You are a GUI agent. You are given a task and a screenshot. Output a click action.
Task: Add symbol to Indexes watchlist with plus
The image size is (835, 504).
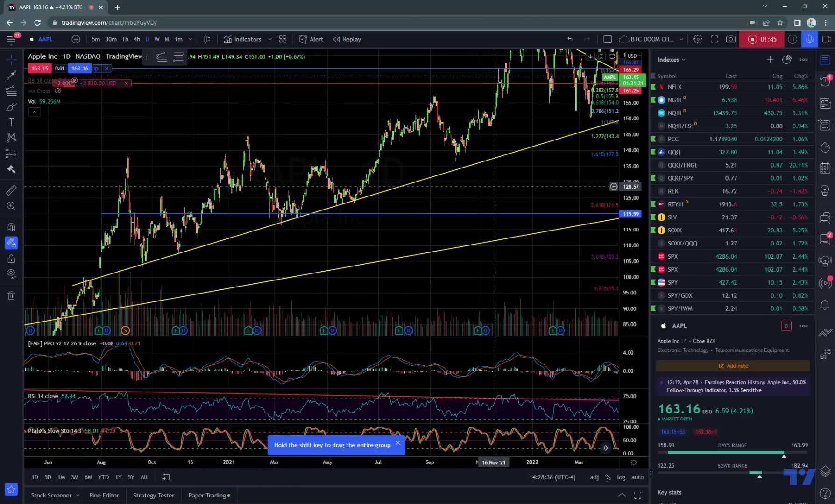click(770, 59)
